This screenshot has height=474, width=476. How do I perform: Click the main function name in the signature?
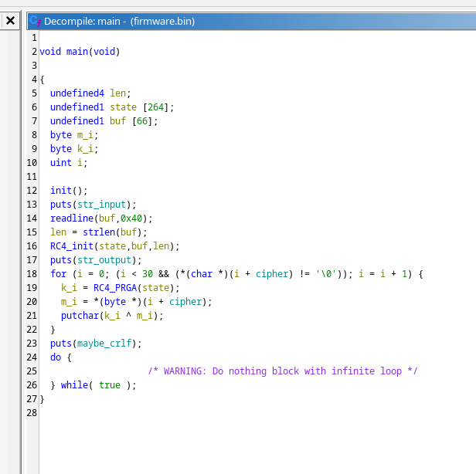point(77,52)
